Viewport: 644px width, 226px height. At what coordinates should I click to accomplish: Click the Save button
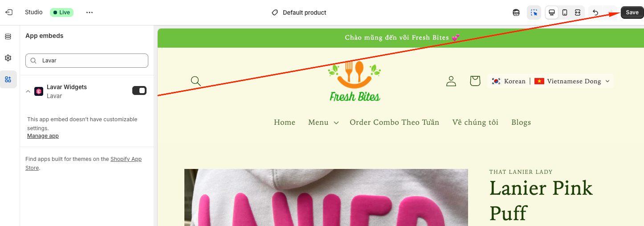632,12
